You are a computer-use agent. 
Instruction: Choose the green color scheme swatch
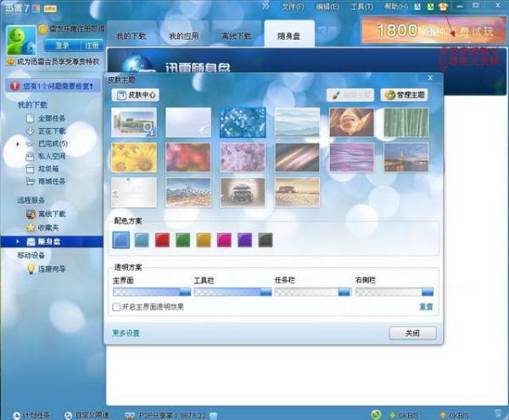click(183, 240)
